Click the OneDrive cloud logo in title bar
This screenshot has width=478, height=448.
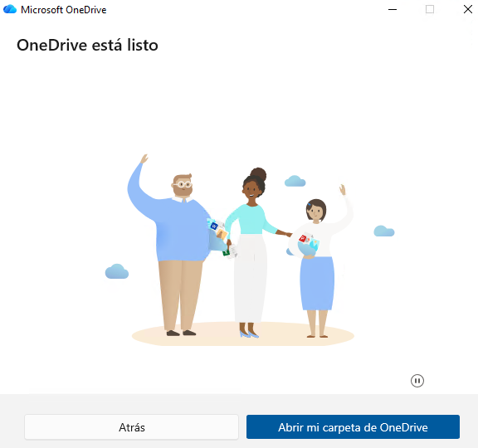click(10, 9)
